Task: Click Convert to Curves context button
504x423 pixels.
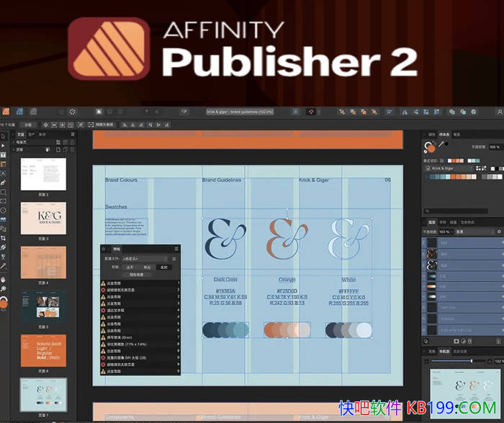Action: click(102, 125)
